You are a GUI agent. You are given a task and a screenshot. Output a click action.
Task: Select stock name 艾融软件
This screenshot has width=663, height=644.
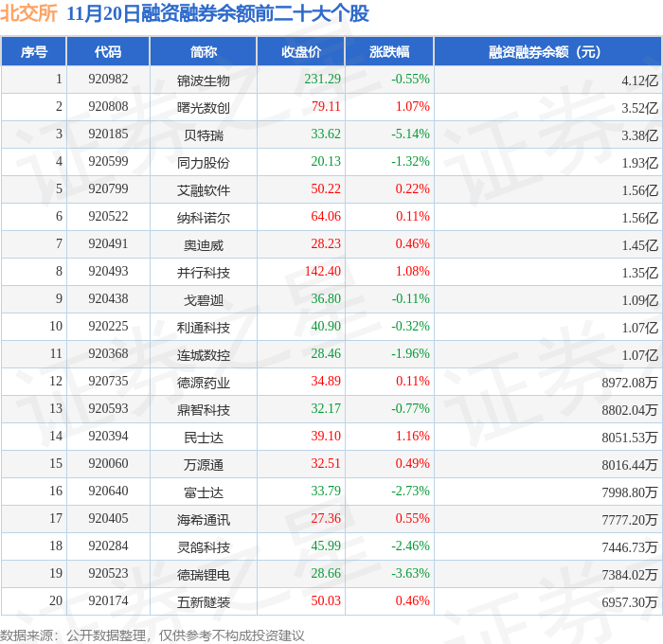pyautogui.click(x=204, y=190)
